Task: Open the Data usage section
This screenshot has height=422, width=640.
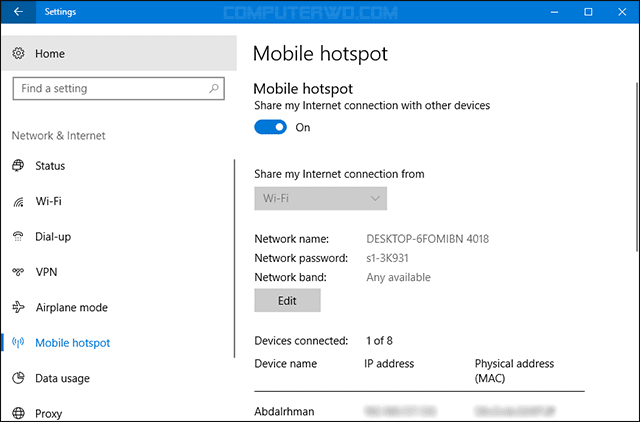Action: [62, 378]
